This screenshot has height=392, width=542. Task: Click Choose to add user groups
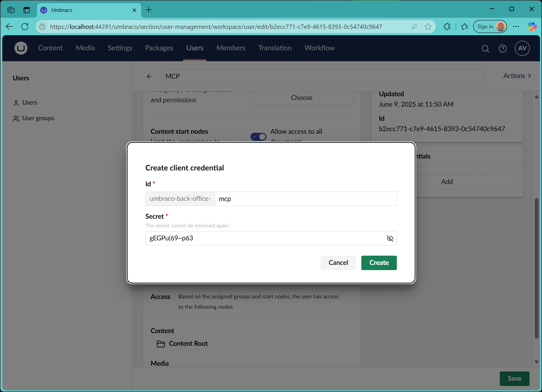click(301, 98)
